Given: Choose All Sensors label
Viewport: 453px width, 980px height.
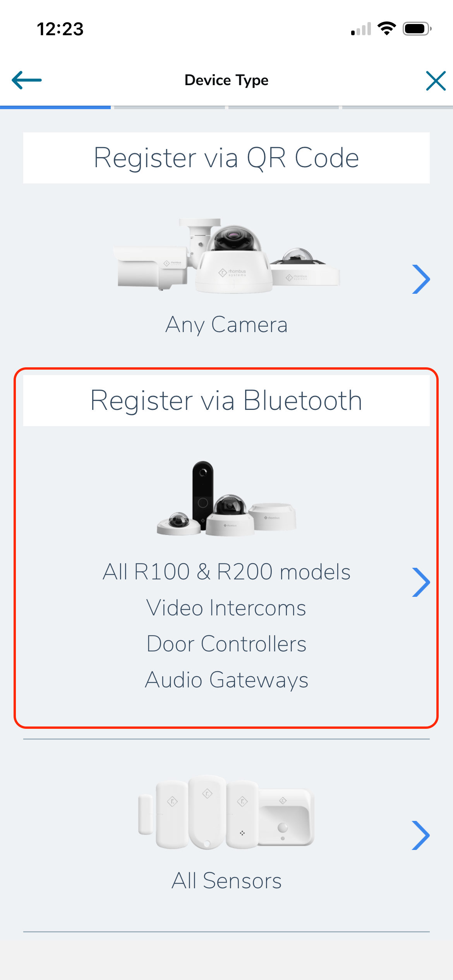Looking at the screenshot, I should pyautogui.click(x=226, y=881).
